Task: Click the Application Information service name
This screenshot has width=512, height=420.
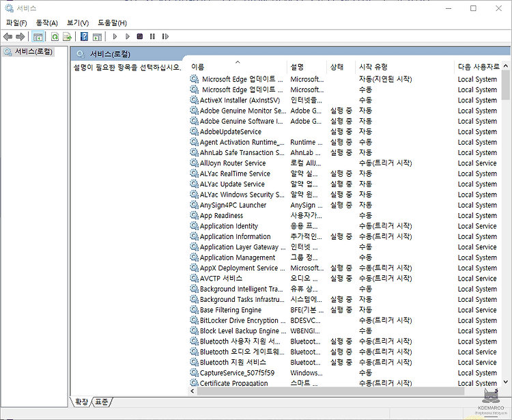Action: 235,236
